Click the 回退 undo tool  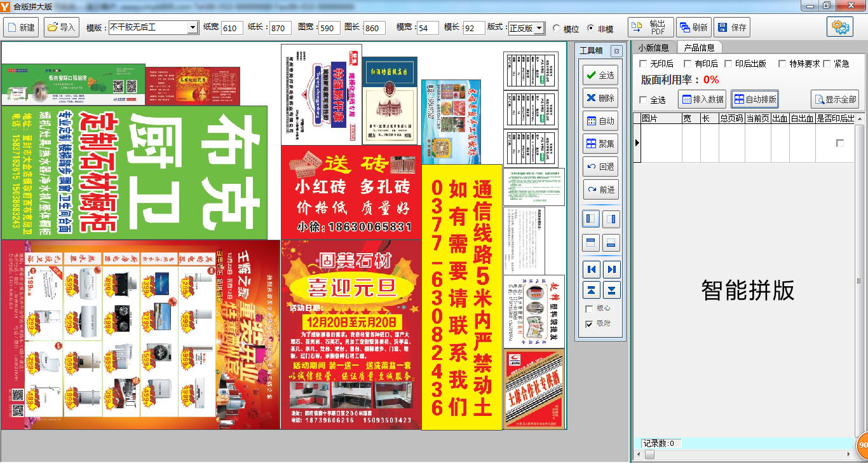click(600, 167)
